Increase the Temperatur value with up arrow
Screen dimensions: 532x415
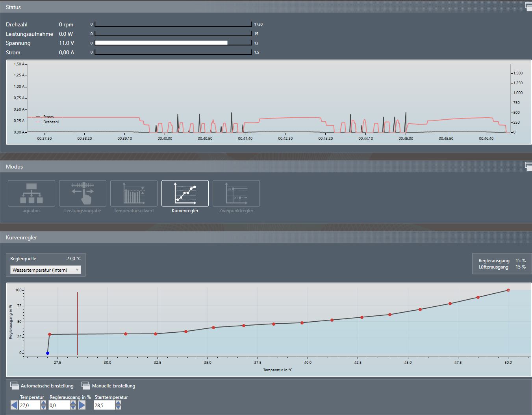point(43,403)
